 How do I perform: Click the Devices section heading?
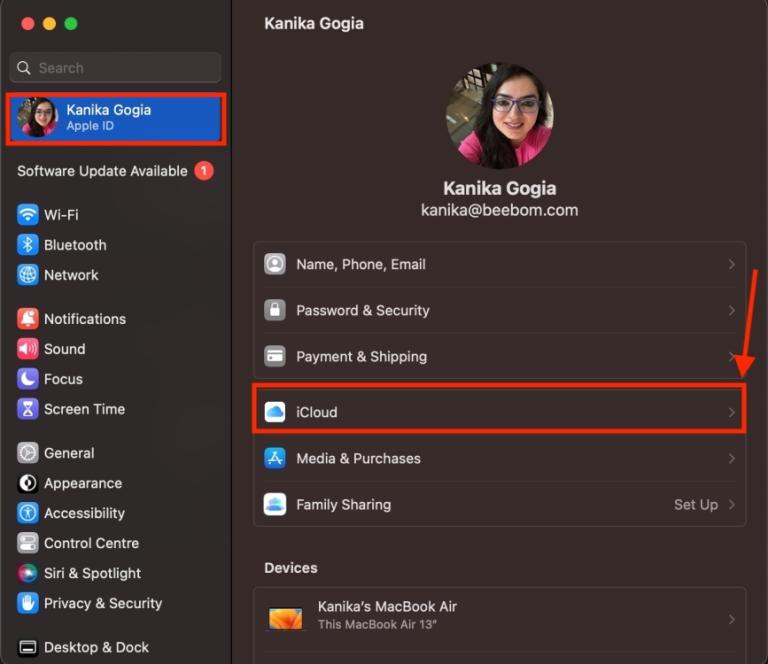click(291, 568)
